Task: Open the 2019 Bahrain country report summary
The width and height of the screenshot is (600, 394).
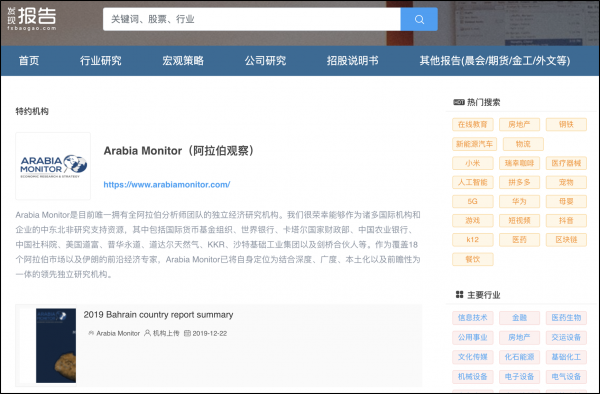Action: coord(158,315)
